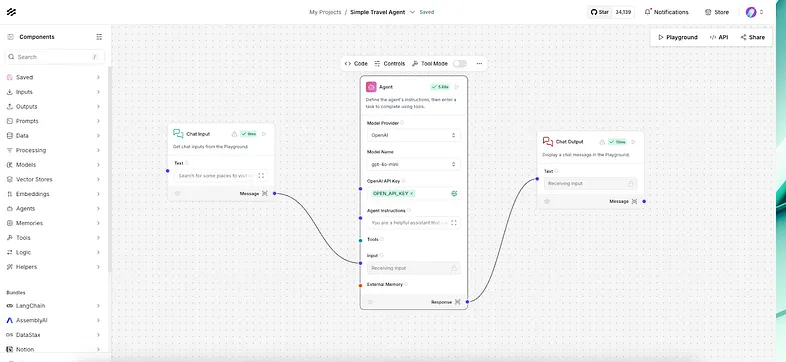The image size is (786, 362).
Task: Click the External Memory input port
Action: 360,286
